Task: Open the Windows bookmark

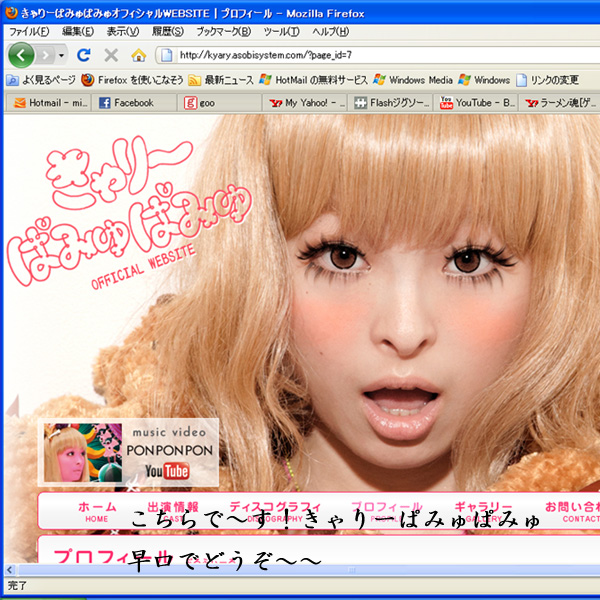Action: 484,80
